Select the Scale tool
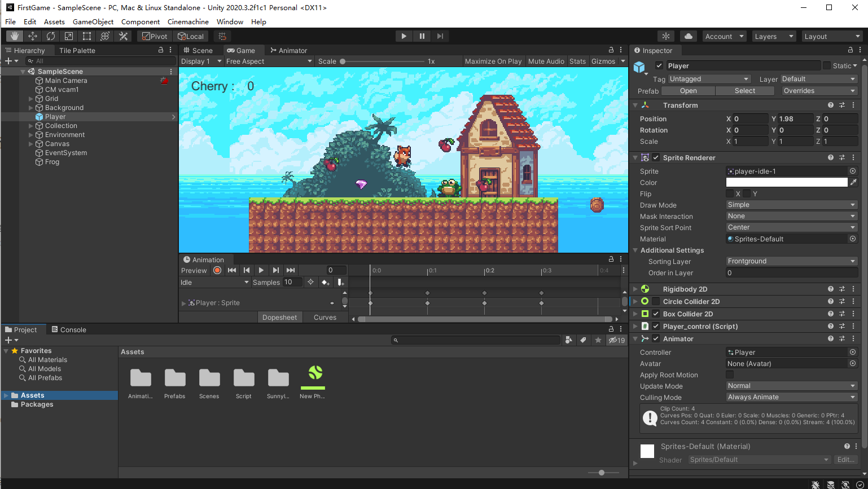 [69, 36]
